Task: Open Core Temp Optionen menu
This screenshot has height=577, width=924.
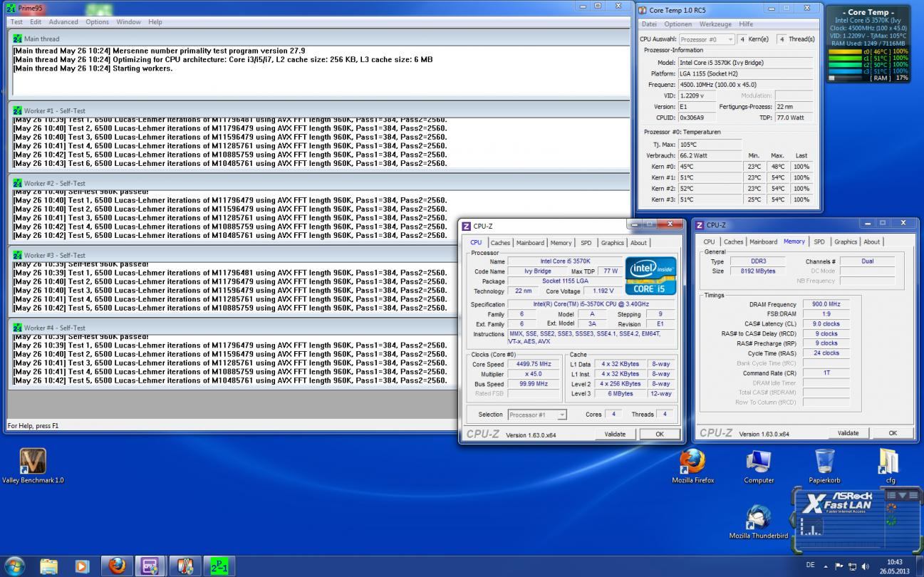Action: pyautogui.click(x=678, y=24)
